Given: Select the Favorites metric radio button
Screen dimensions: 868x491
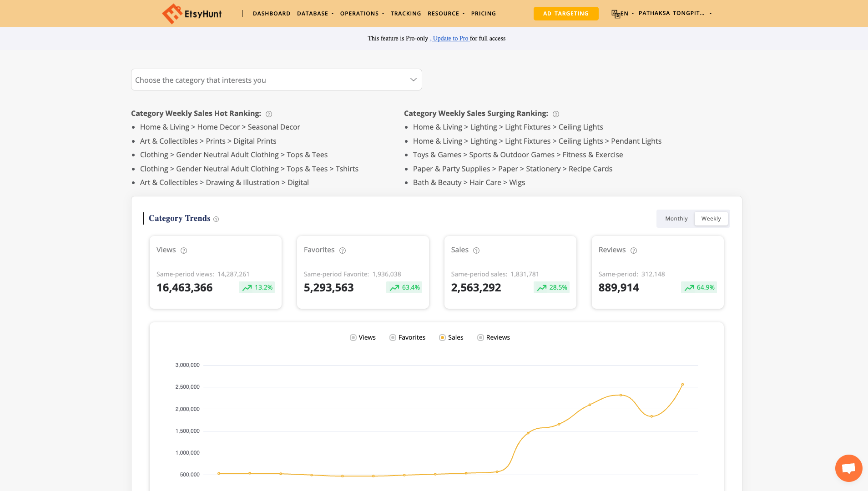Looking at the screenshot, I should (392, 337).
